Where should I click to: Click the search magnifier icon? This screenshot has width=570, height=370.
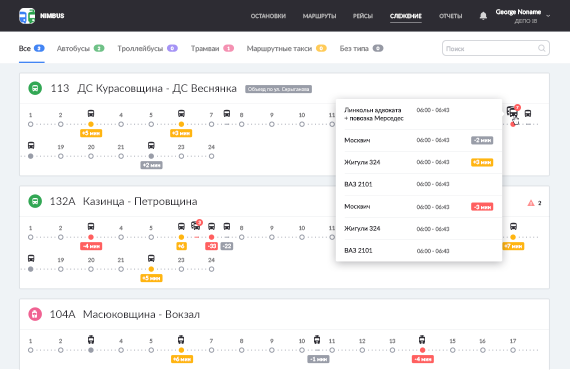[541, 48]
